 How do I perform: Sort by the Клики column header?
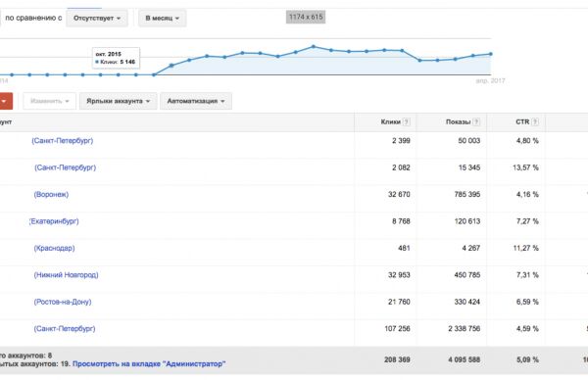(391, 121)
